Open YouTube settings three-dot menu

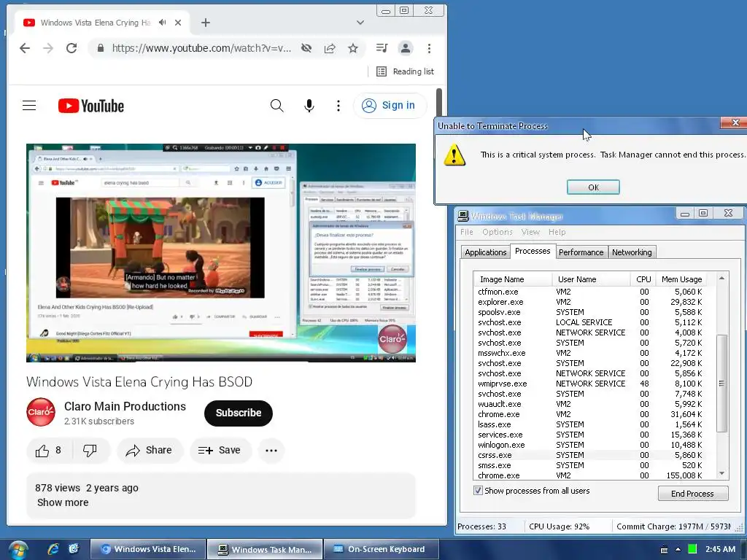click(x=338, y=105)
